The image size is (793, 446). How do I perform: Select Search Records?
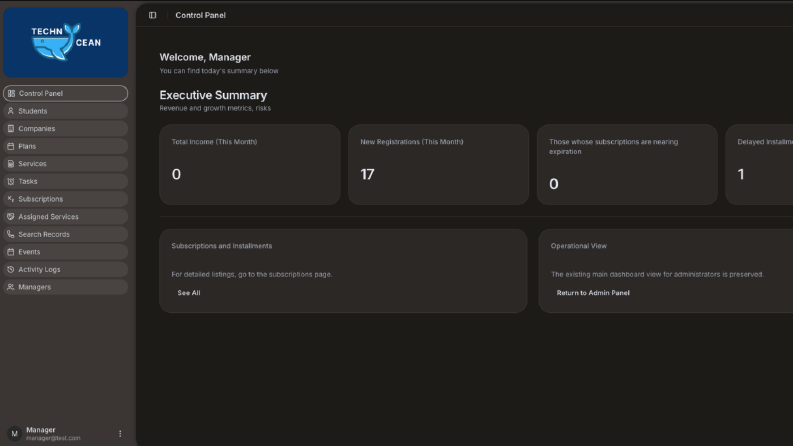pos(65,234)
